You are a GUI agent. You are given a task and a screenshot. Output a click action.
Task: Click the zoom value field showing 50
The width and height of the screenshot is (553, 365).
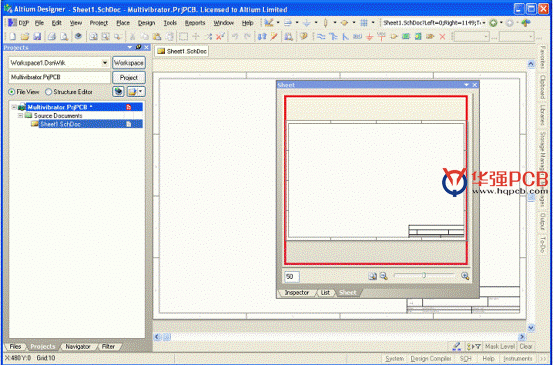pyautogui.click(x=292, y=277)
